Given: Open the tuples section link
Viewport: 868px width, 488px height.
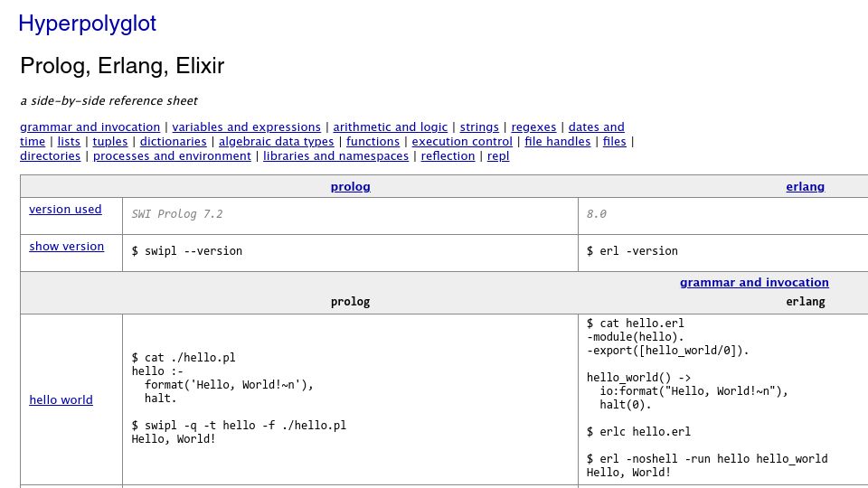Looking at the screenshot, I should pos(110,142).
